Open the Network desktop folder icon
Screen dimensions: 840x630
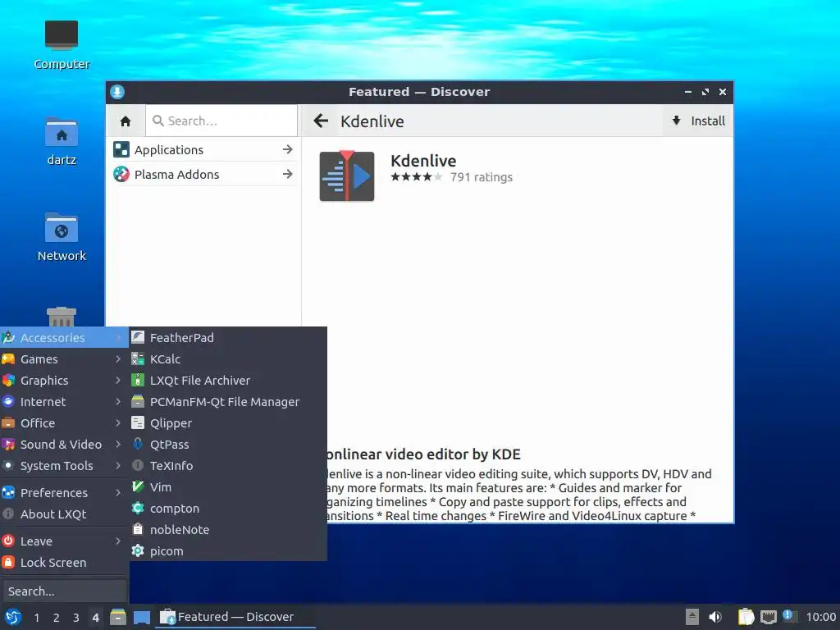click(61, 228)
